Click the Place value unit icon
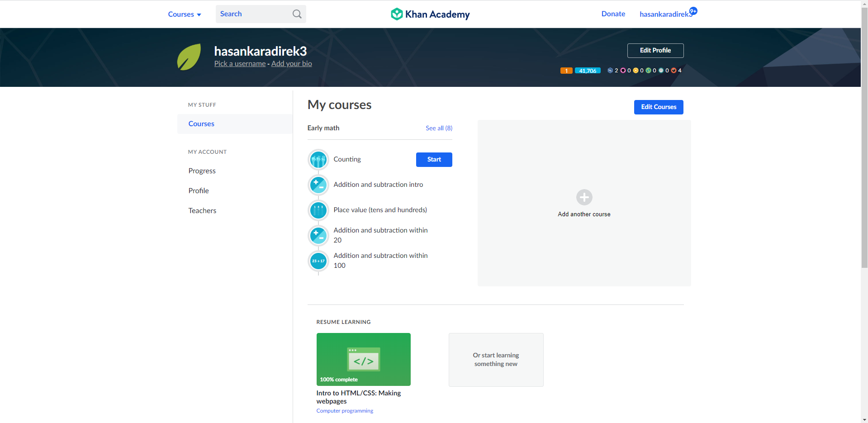The image size is (868, 423). point(318,210)
